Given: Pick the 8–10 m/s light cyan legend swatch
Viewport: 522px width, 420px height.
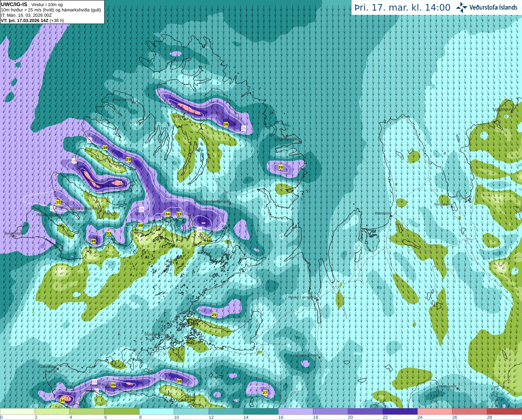Looking at the screenshot, I should 157,411.
